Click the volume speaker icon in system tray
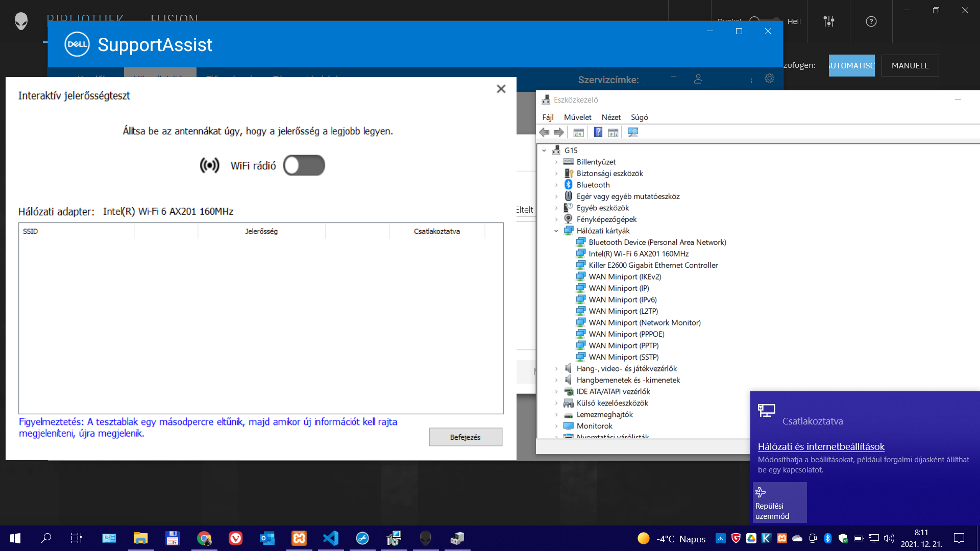 [x=889, y=538]
